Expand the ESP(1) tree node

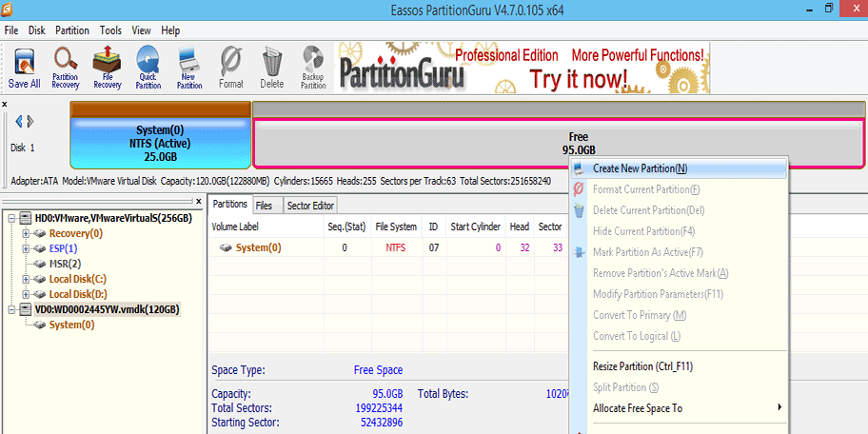click(x=26, y=249)
